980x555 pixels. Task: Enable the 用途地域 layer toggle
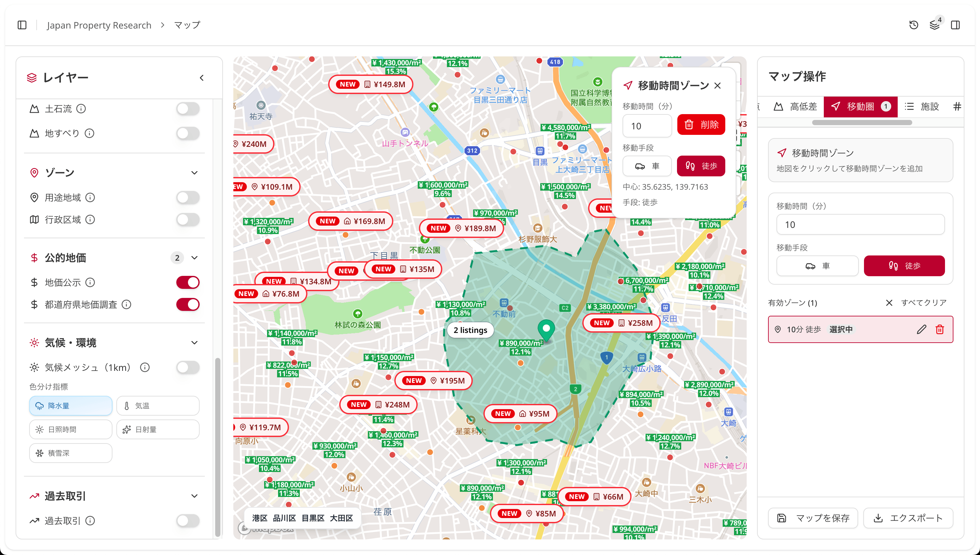[188, 197]
